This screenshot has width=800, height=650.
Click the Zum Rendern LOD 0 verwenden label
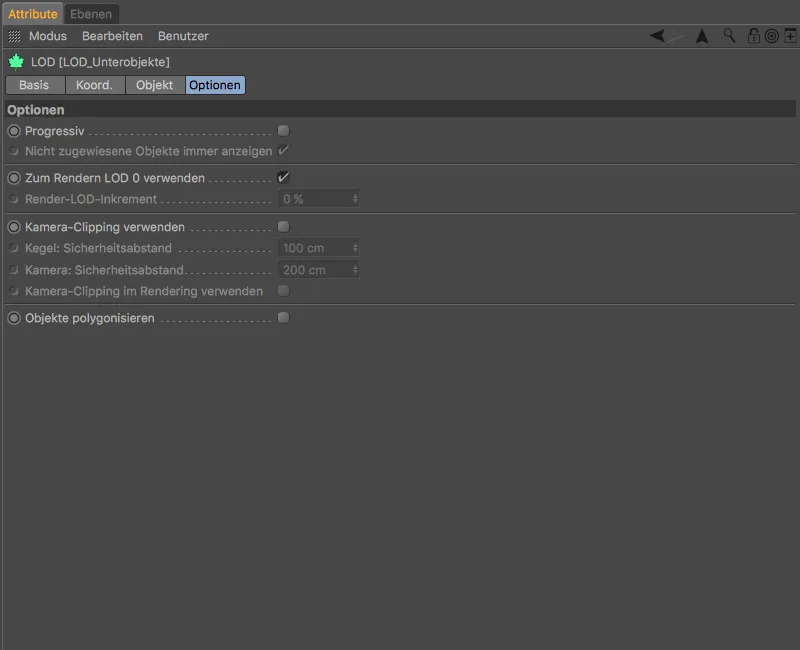115,178
